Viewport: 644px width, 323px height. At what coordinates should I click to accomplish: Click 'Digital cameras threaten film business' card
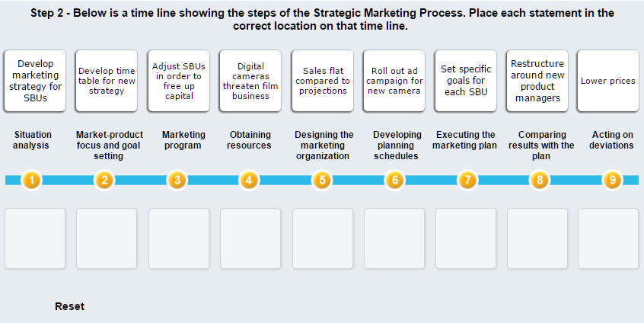point(250,81)
